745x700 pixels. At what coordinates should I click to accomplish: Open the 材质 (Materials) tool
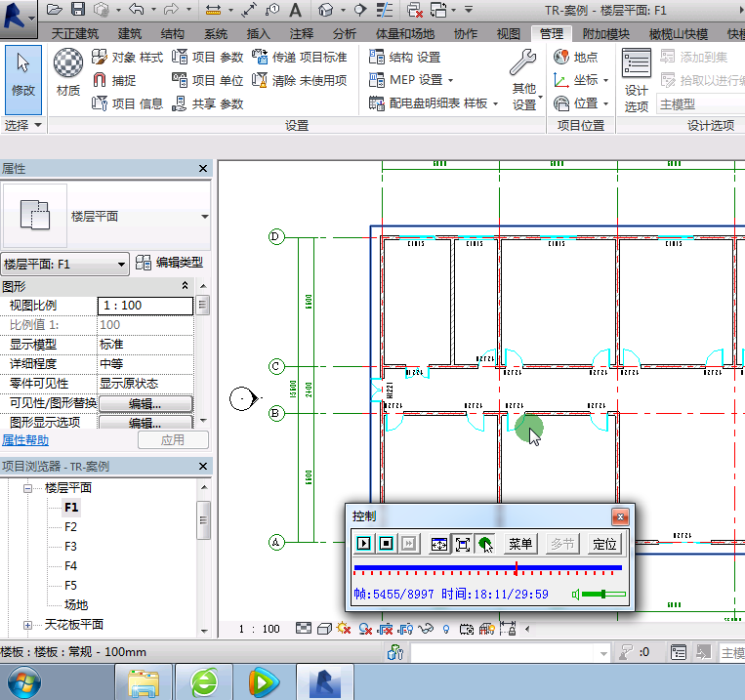[67, 74]
